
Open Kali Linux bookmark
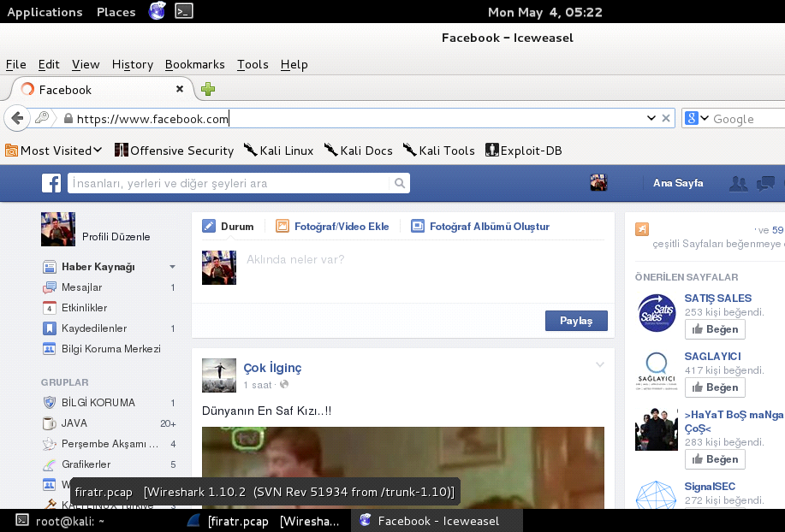click(x=278, y=151)
